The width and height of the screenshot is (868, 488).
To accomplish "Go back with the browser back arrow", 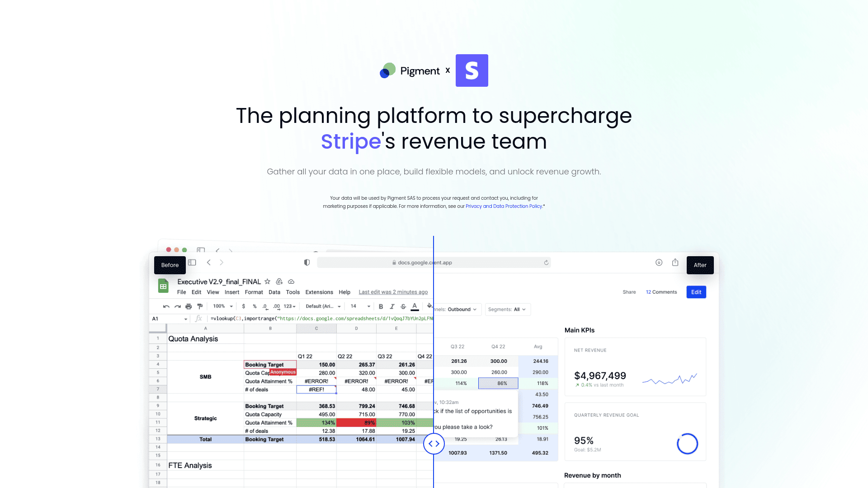I will click(x=209, y=263).
